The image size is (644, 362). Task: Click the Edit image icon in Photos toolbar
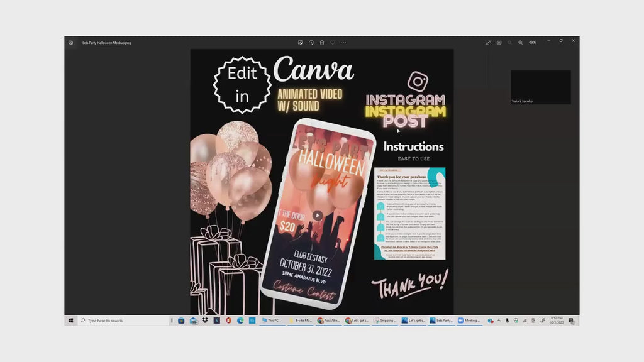301,43
